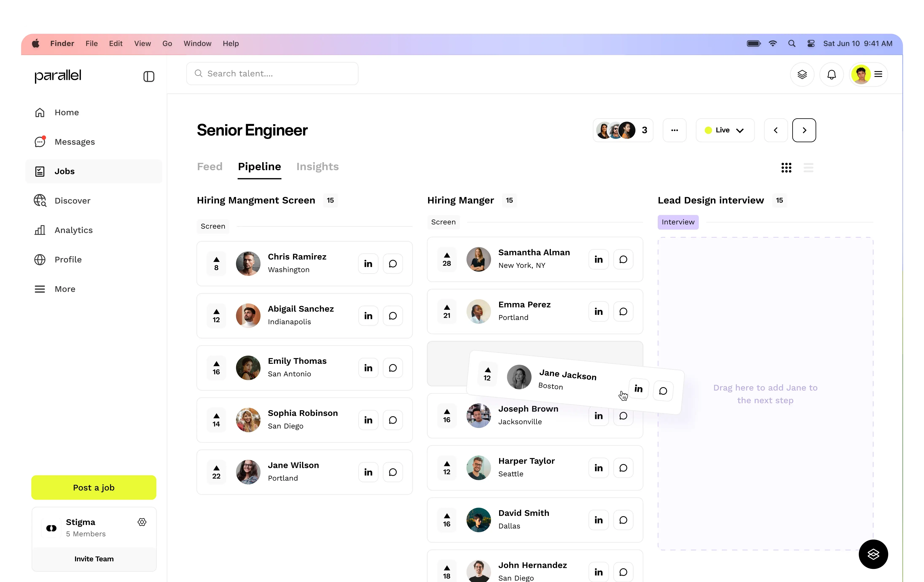
Task: Switch to the Insights tab
Action: (317, 167)
